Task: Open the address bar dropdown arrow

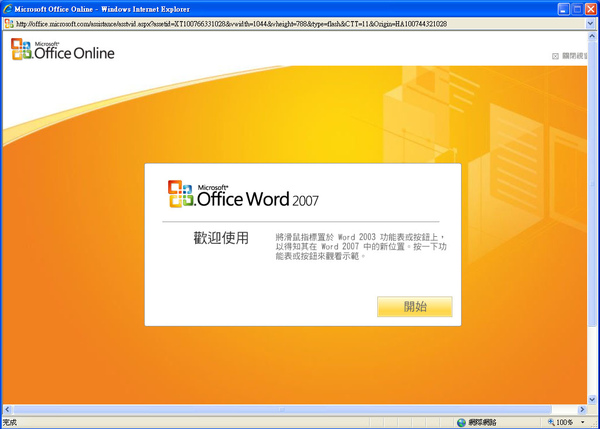Action: point(590,24)
